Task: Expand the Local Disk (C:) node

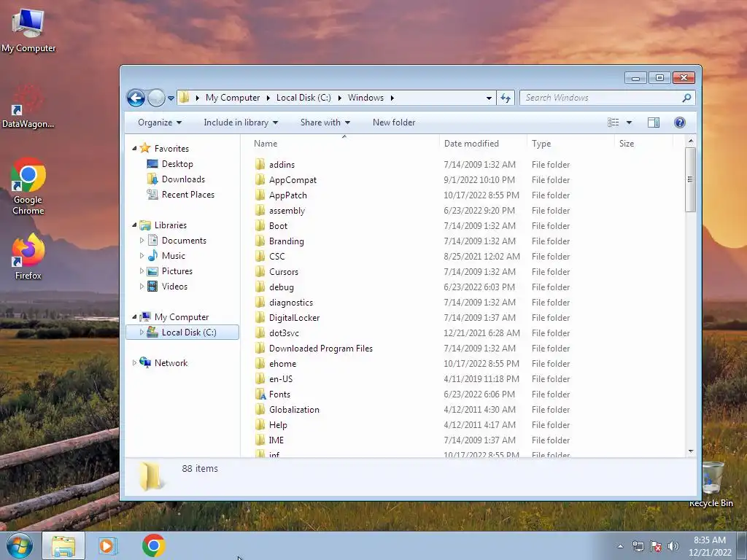Action: [142, 332]
